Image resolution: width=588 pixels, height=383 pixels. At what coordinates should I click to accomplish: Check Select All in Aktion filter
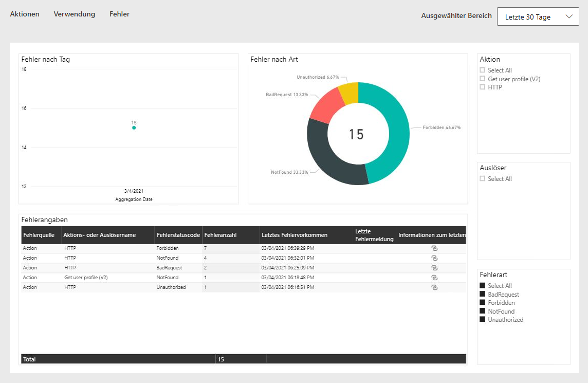482,70
